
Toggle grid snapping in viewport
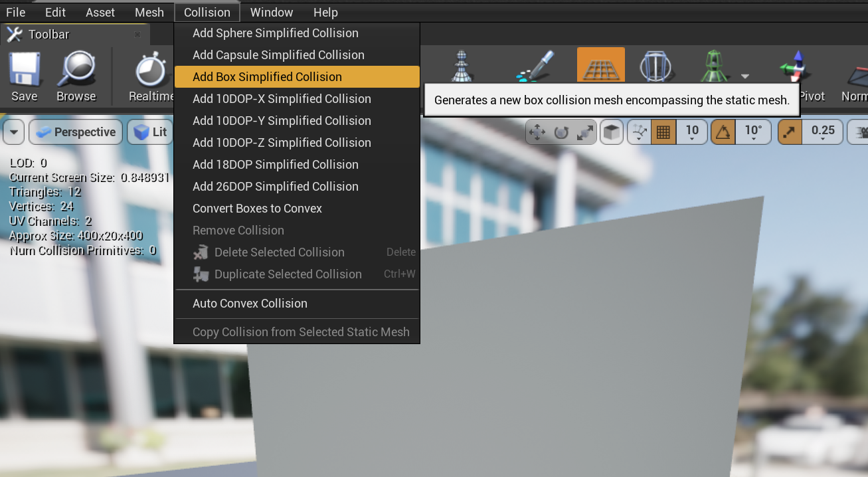662,132
